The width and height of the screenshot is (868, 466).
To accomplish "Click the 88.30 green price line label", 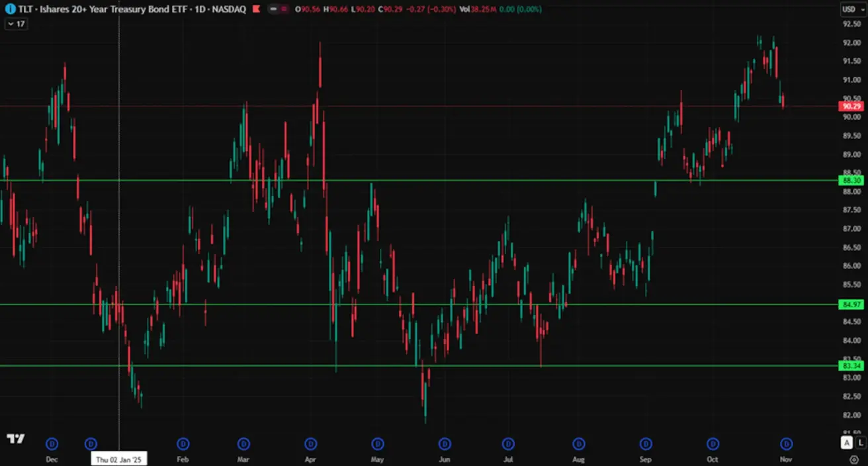I will [850, 180].
